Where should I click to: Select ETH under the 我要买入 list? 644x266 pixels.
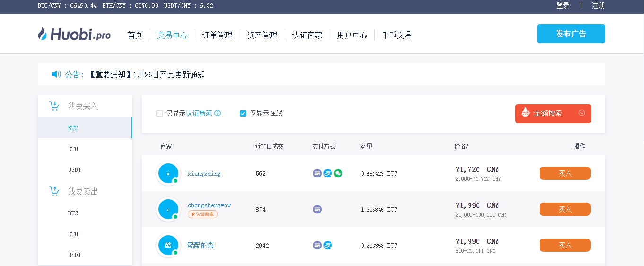click(x=73, y=149)
